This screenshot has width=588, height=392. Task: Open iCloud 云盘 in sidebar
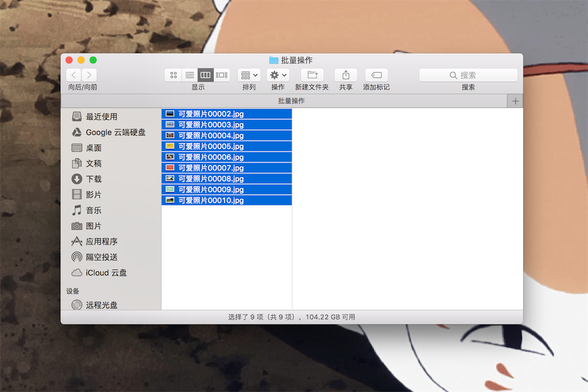(x=106, y=273)
